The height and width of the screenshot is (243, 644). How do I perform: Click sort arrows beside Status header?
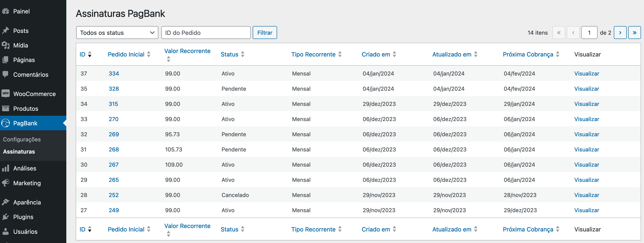coord(243,54)
